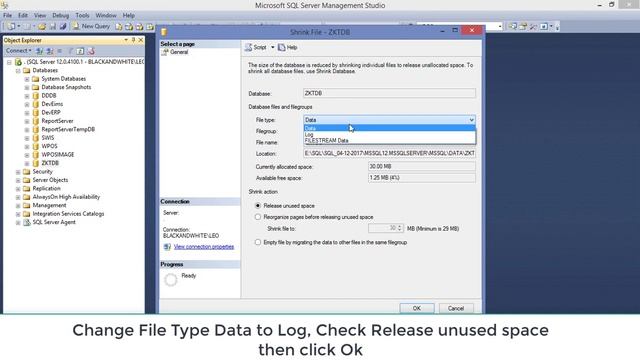Click the Open File folder icon
The height and width of the screenshot is (360, 640).
click(42, 26)
